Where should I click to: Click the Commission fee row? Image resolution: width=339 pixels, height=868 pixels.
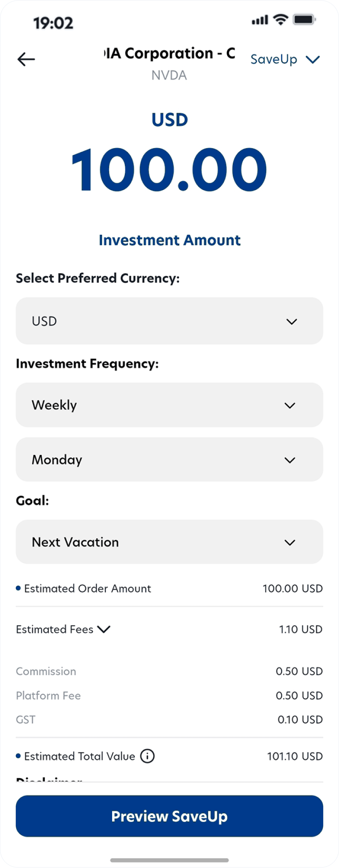coord(169,671)
